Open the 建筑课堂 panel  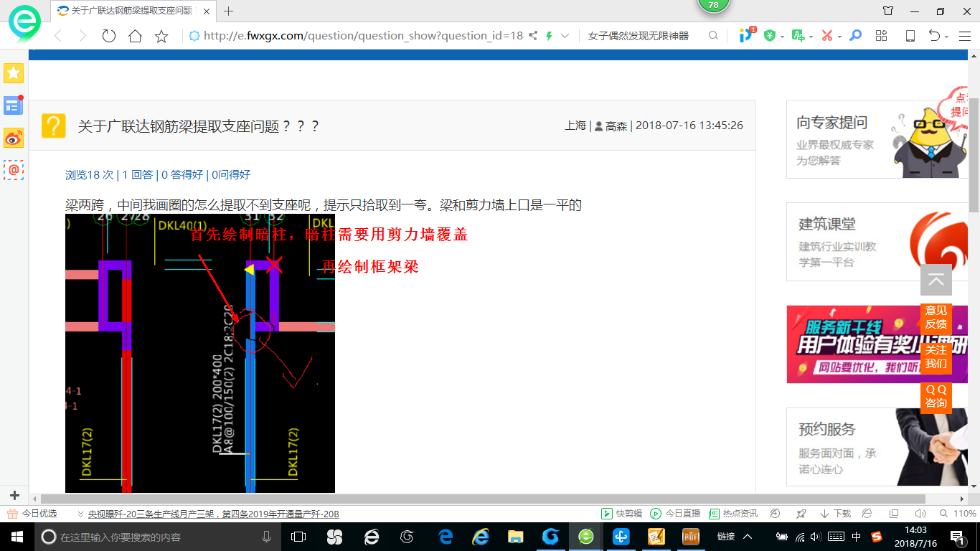pyautogui.click(x=877, y=242)
